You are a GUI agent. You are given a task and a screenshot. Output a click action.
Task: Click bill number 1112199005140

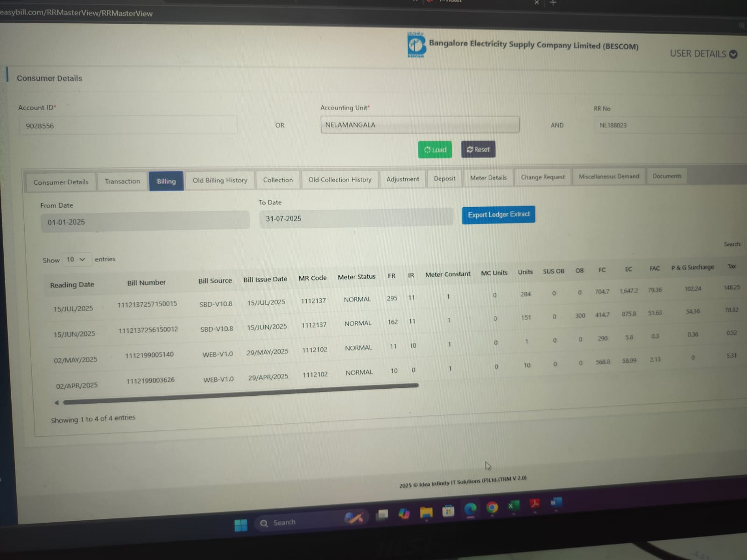point(149,355)
